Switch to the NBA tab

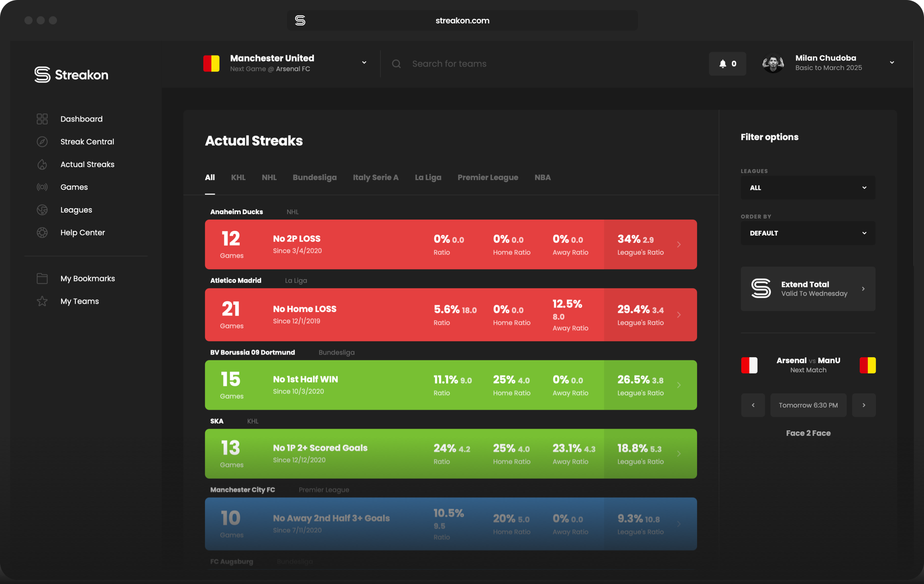pyautogui.click(x=542, y=178)
